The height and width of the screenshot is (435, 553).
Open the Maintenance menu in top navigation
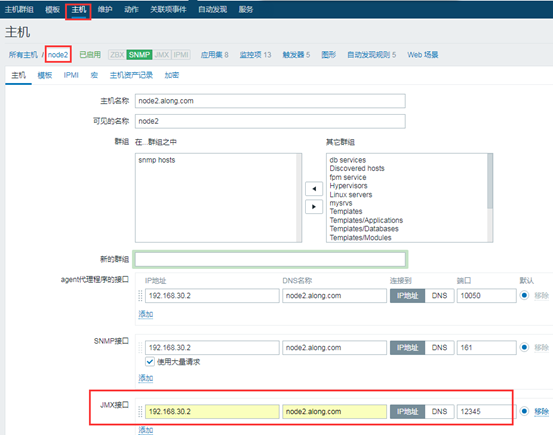click(x=105, y=10)
